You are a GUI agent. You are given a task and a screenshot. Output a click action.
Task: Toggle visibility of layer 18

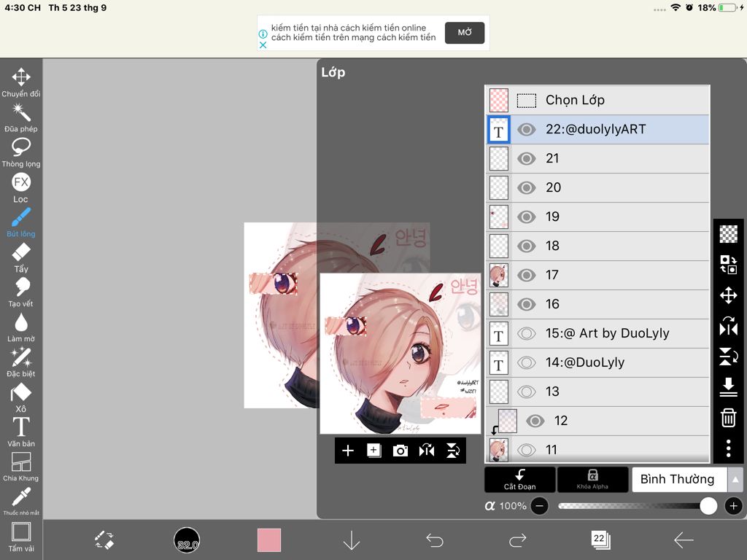click(527, 246)
